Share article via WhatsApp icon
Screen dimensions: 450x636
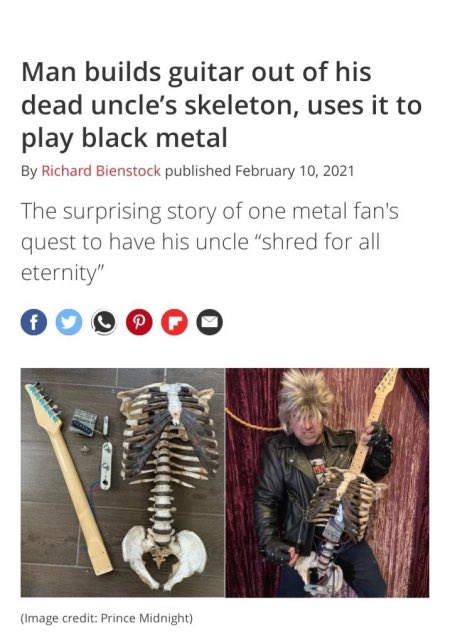coord(104,322)
